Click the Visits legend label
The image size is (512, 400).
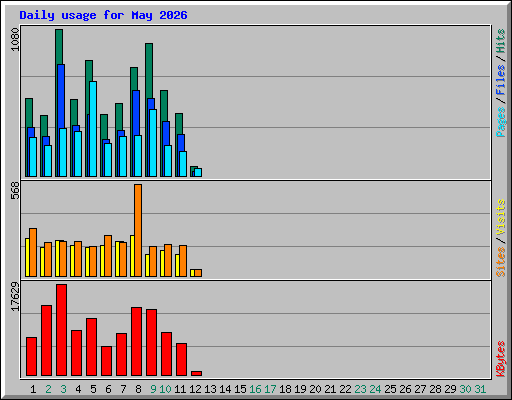point(500,217)
